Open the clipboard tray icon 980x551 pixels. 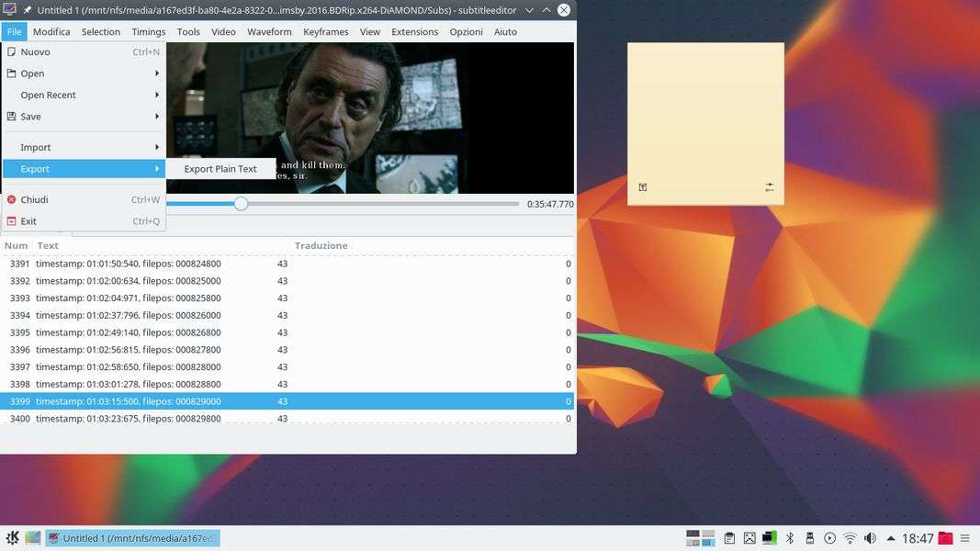728,538
